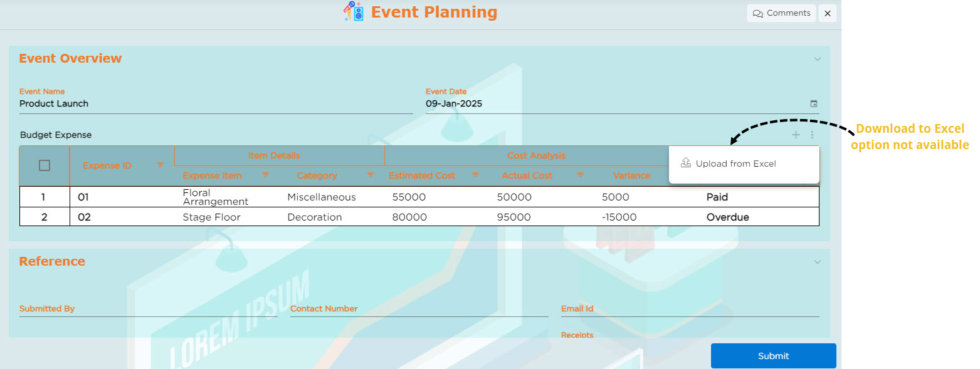Filter the Expense Item column

click(266, 175)
